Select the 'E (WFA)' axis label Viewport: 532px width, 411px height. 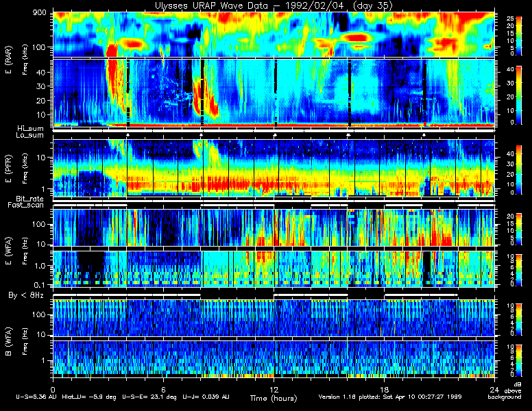[x=8, y=251]
